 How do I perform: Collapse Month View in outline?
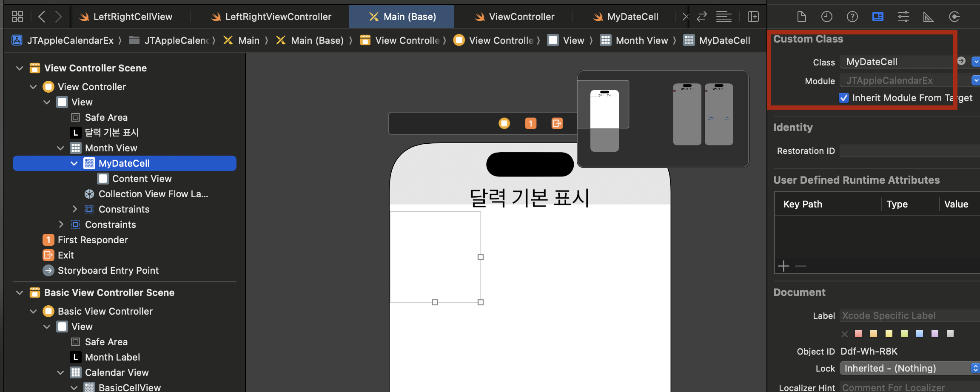60,148
